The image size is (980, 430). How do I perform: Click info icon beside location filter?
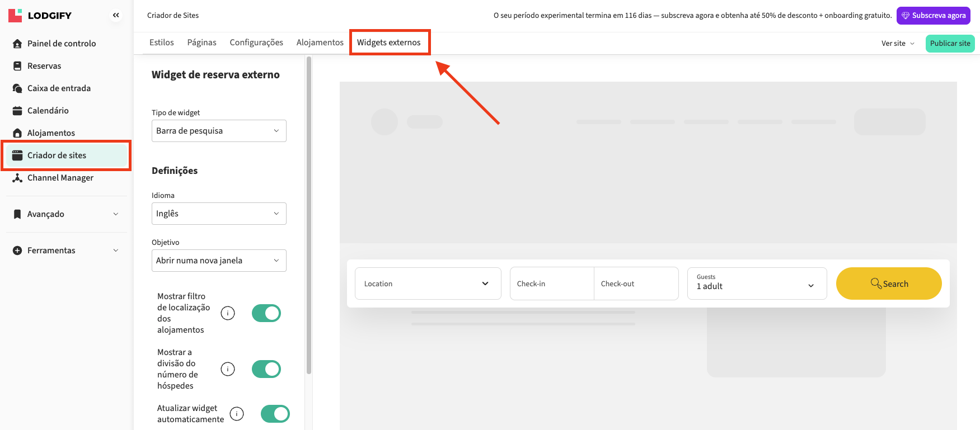[x=228, y=313]
